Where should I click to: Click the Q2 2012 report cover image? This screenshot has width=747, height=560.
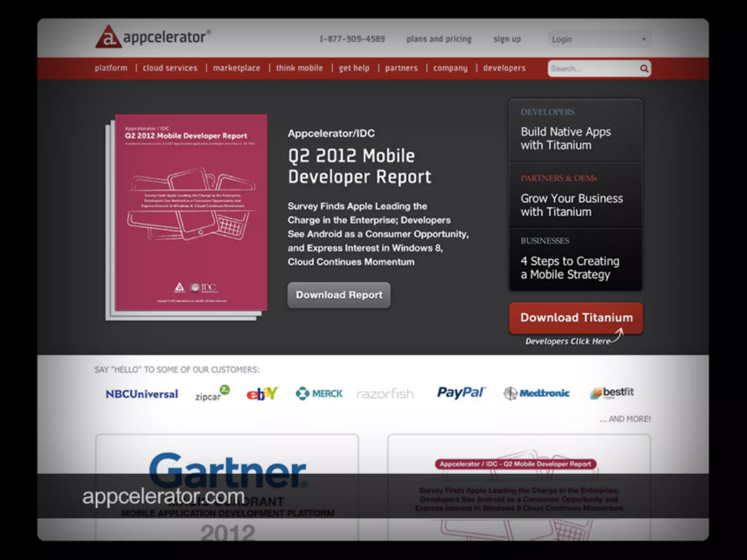tap(187, 217)
